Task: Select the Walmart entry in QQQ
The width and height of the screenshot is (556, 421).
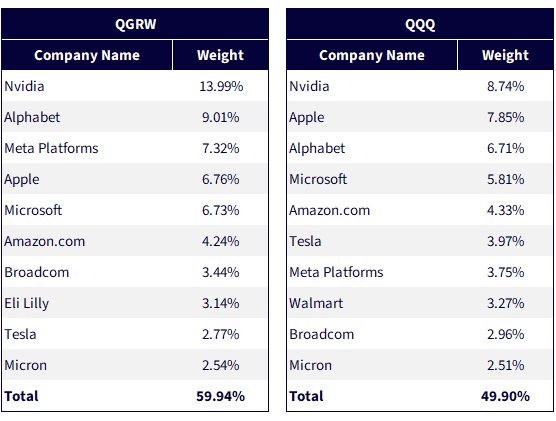Action: tap(316, 303)
